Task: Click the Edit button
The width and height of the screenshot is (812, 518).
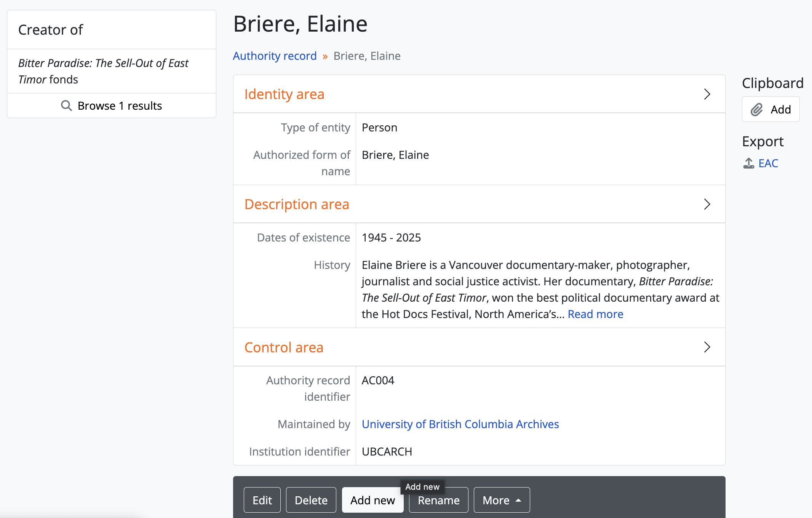Action: [262, 500]
